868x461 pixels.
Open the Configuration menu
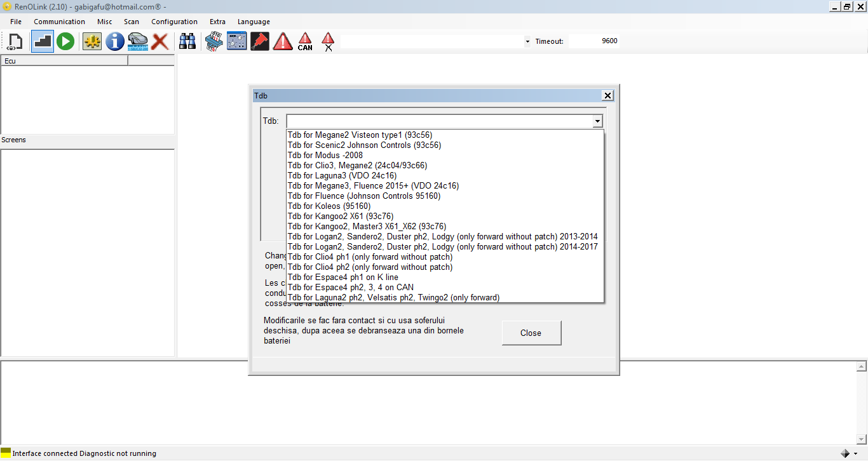pos(174,22)
